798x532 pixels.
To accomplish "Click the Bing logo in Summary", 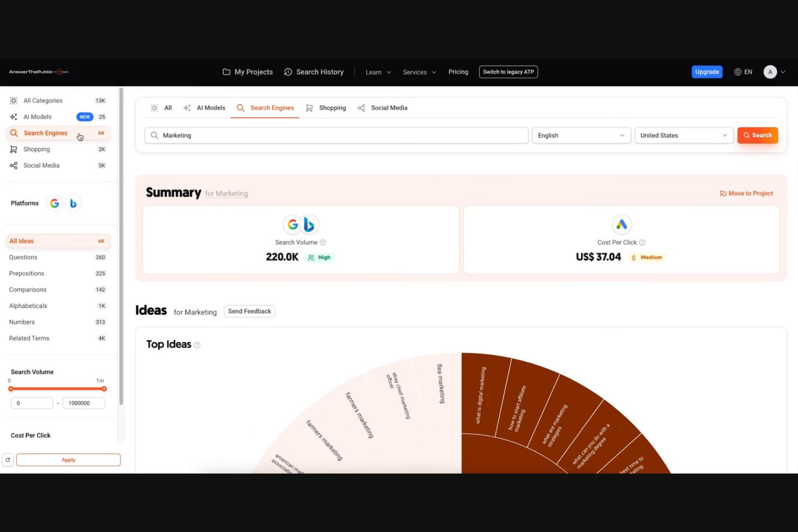I will pyautogui.click(x=309, y=224).
